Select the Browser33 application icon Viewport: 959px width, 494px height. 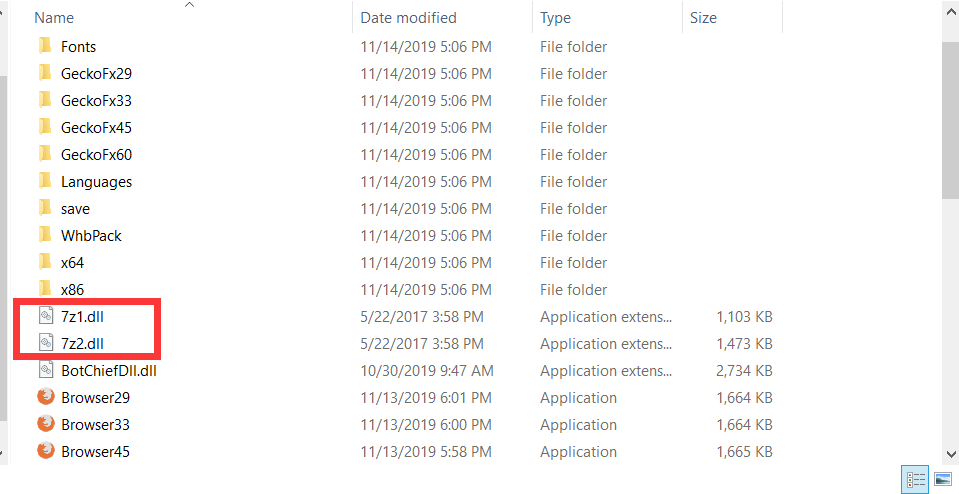(x=45, y=424)
